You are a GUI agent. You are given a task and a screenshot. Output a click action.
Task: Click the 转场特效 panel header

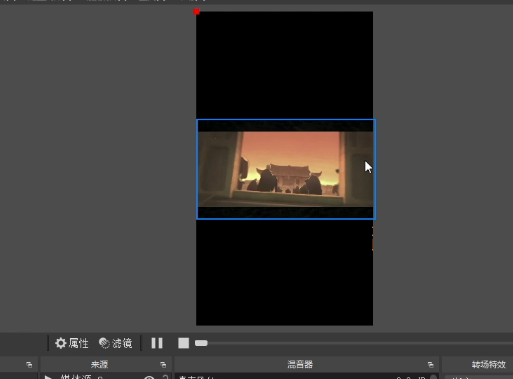click(x=488, y=364)
